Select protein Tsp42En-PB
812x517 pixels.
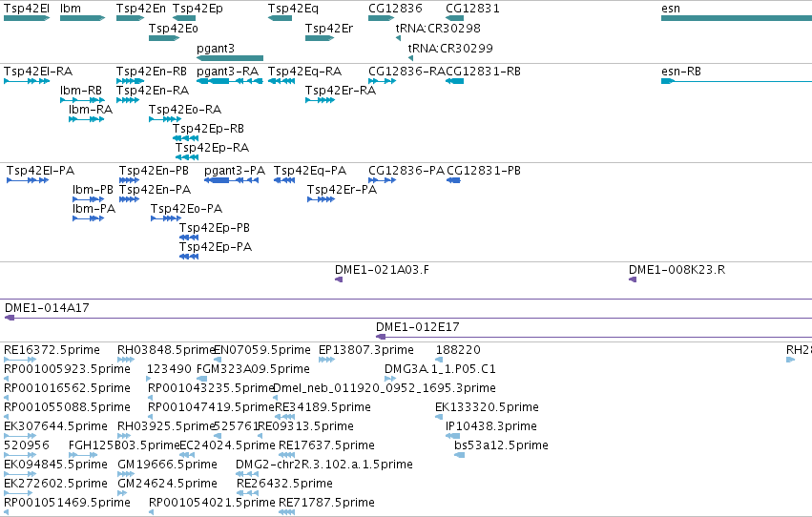(x=129, y=180)
